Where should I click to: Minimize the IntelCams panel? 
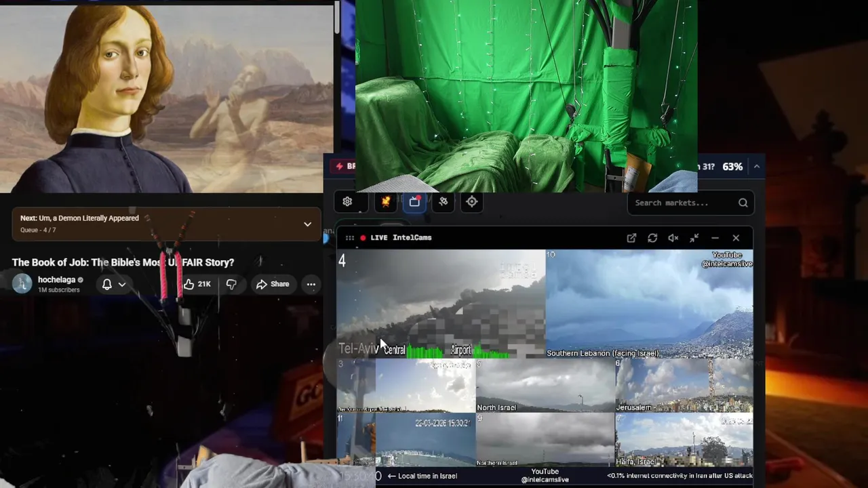click(715, 238)
